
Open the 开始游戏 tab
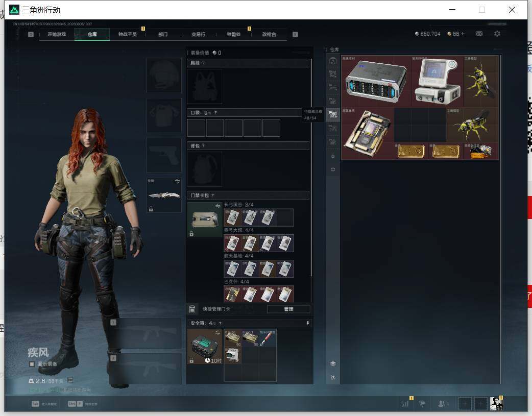(x=57, y=34)
